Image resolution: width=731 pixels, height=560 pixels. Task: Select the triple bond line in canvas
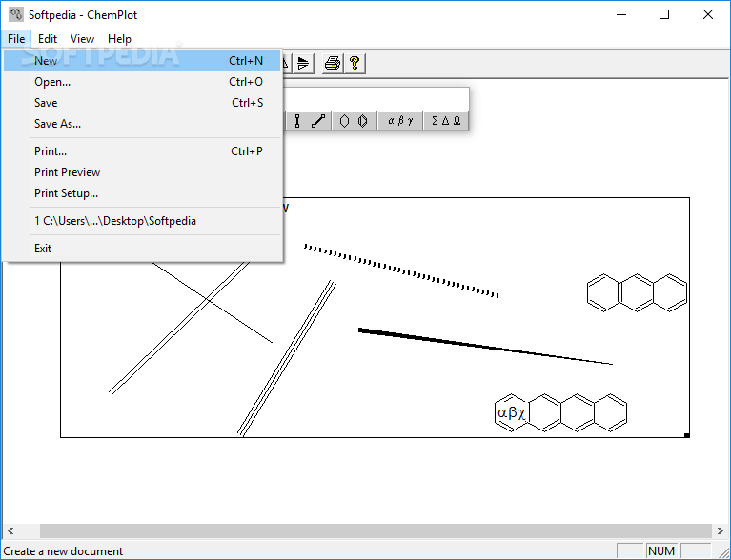point(287,358)
